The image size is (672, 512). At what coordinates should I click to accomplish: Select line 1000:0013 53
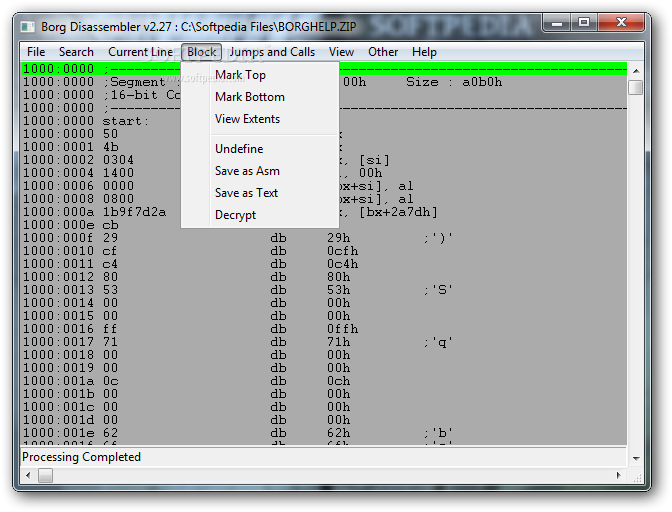(x=324, y=290)
